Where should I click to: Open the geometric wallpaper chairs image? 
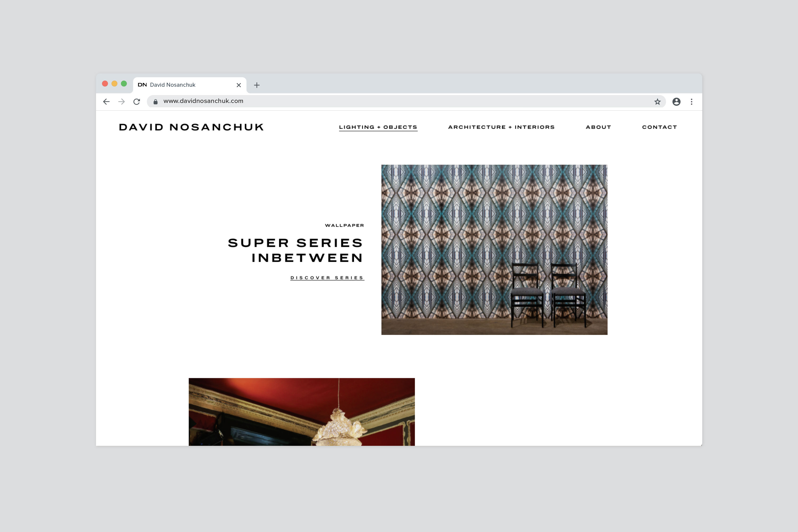click(x=494, y=250)
